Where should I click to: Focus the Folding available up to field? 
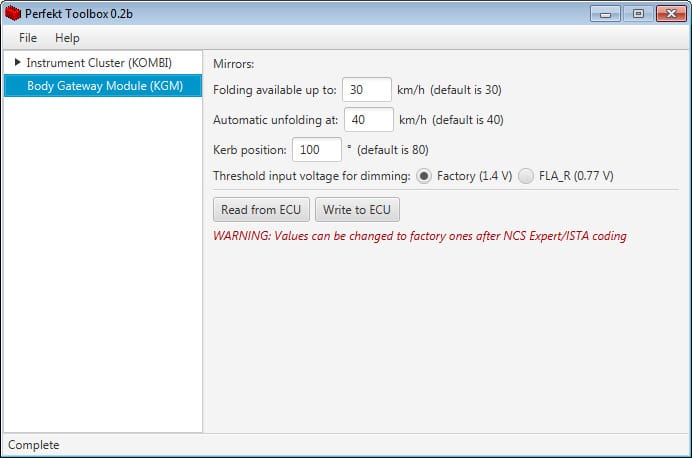(366, 90)
